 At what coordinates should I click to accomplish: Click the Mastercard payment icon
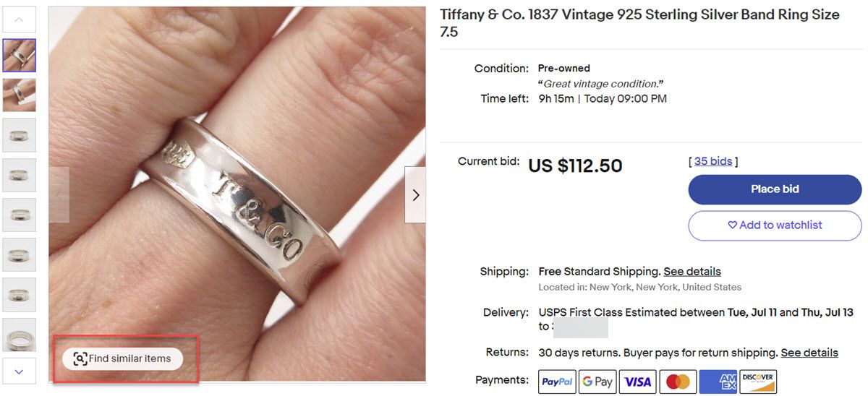tap(678, 382)
